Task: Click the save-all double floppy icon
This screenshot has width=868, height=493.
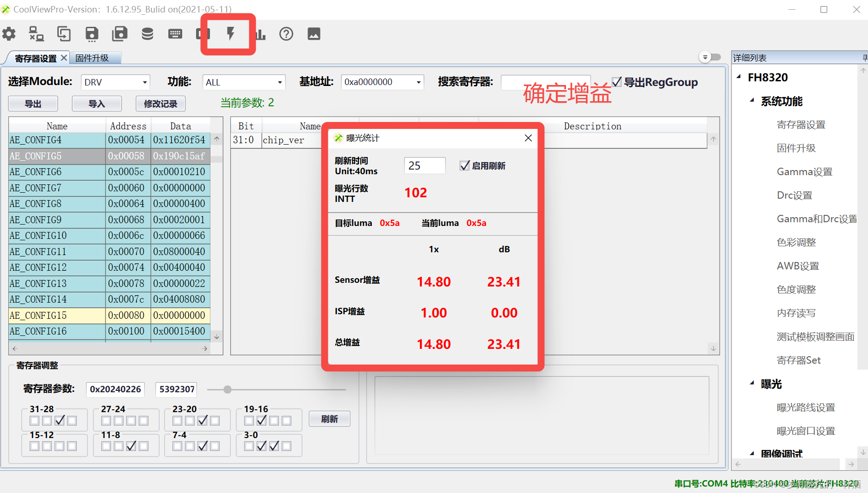Action: click(x=119, y=34)
